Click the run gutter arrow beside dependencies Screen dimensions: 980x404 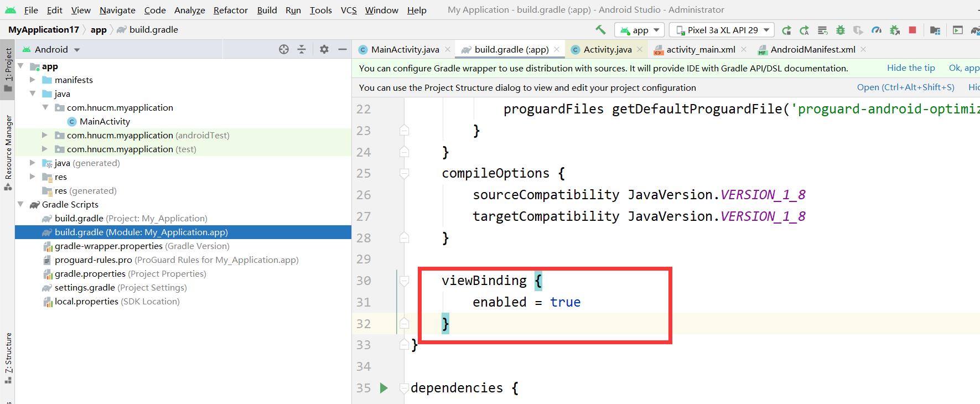tap(383, 387)
